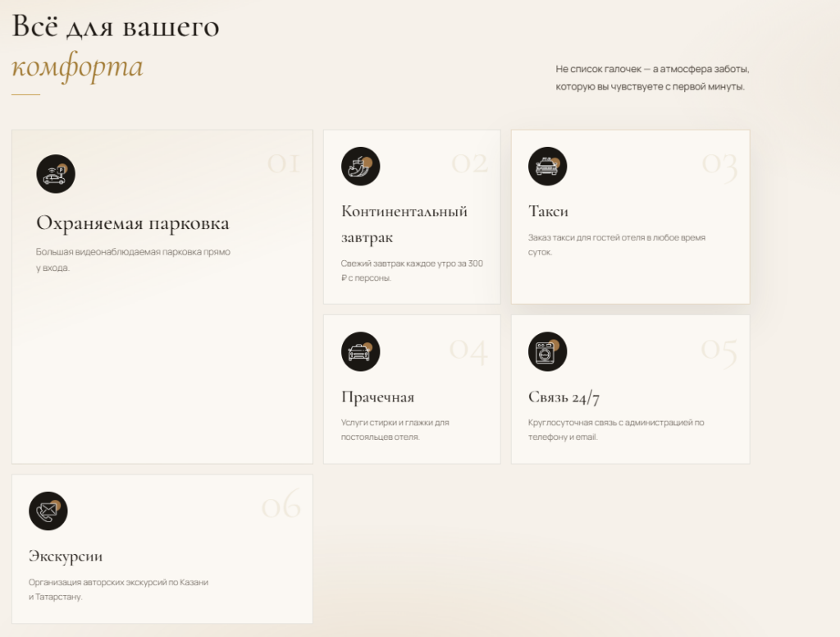Click the Экскурсии card title
This screenshot has width=840, height=637.
[66, 557]
